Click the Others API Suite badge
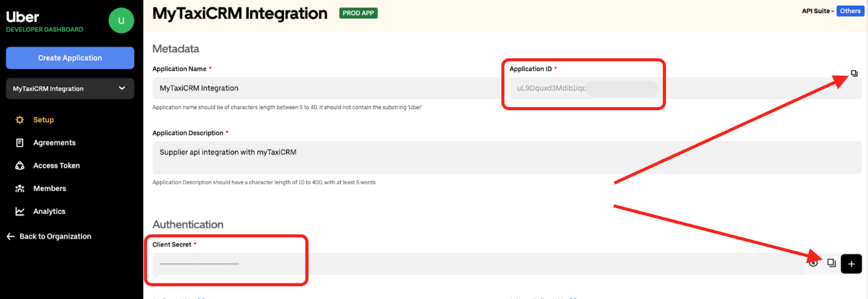This screenshot has width=868, height=299. click(x=850, y=11)
